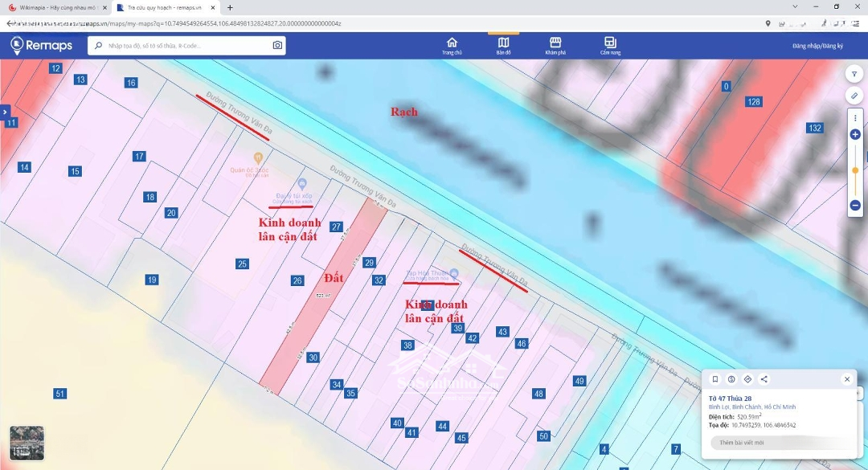Open the Trang chủ menu

point(452,46)
